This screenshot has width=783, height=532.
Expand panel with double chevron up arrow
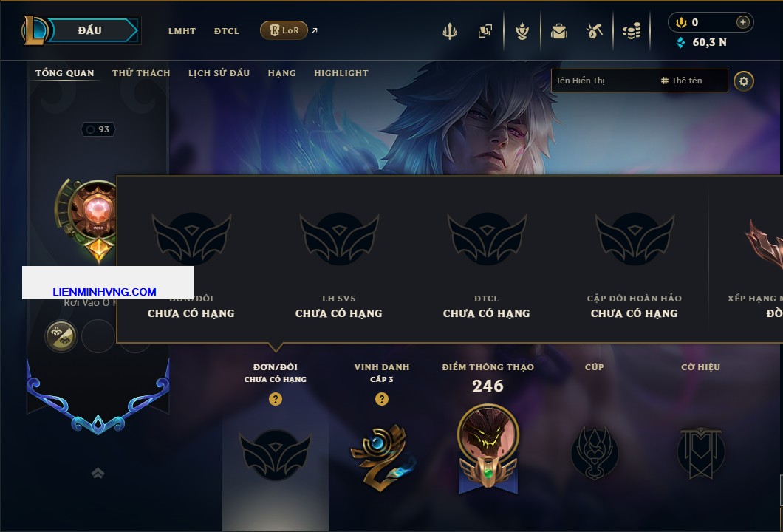98,473
